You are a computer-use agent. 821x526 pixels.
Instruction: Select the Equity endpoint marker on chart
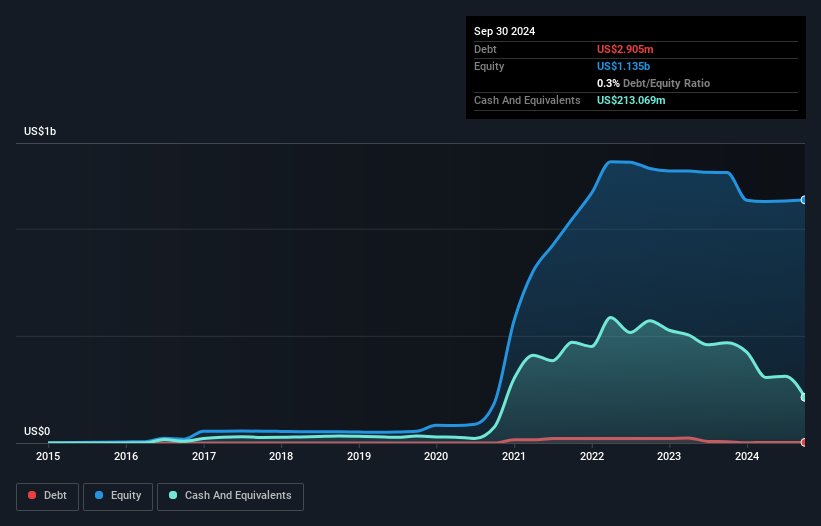(804, 200)
